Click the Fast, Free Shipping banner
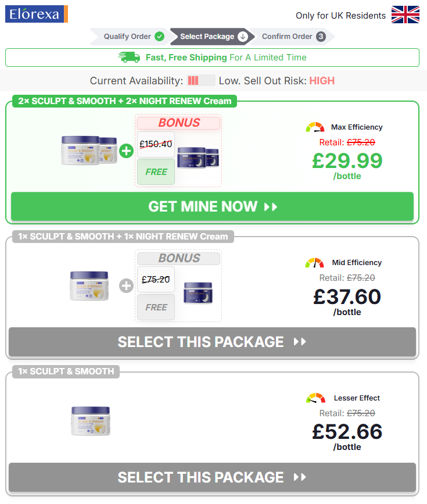 pyautogui.click(x=212, y=58)
